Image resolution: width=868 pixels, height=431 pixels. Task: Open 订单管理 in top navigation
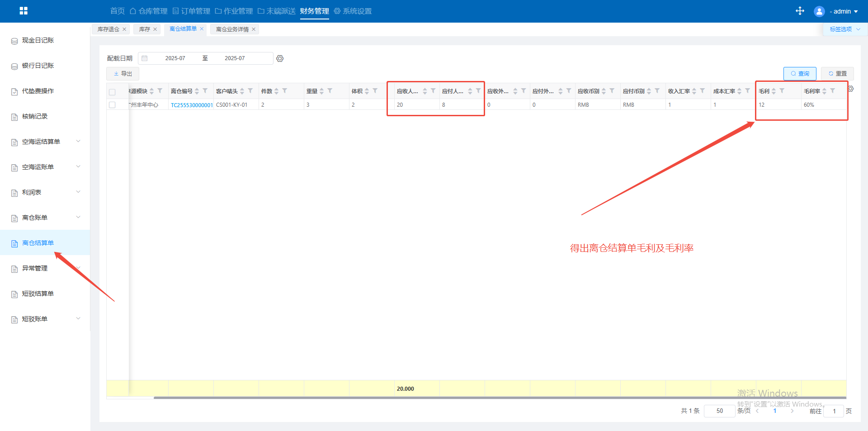coord(191,11)
